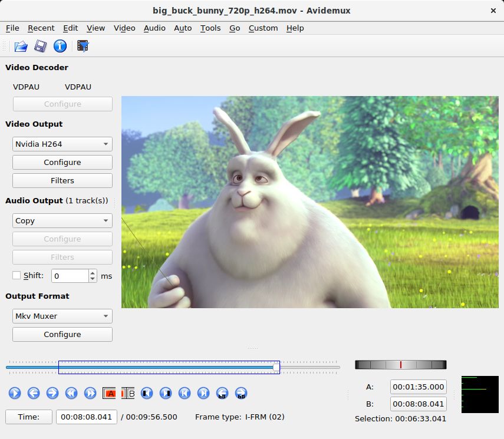The width and height of the screenshot is (504, 439).
Task: Click the Open video toolbar icon
Action: click(20, 46)
